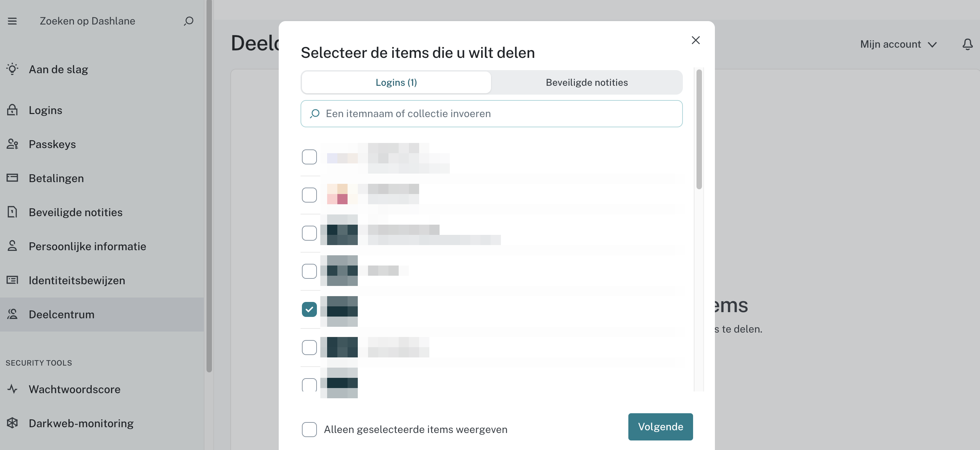Image resolution: width=980 pixels, height=450 pixels.
Task: Switch to Beveiligde notities tab
Action: coord(586,82)
